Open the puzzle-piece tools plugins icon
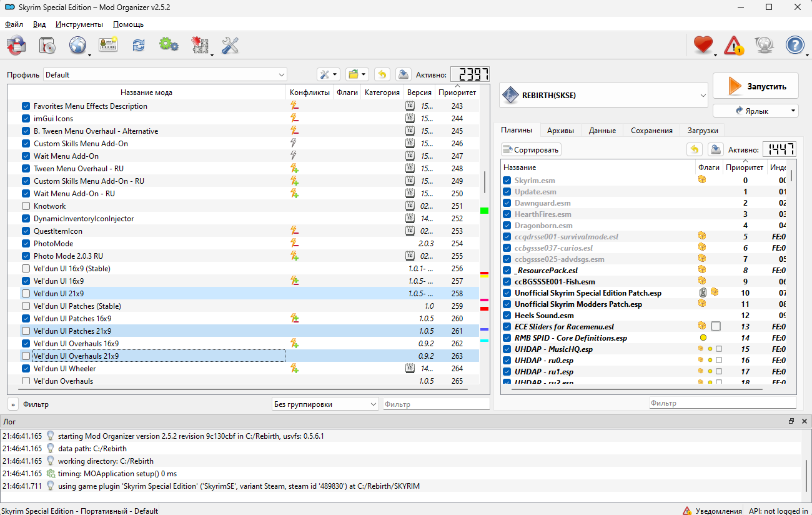812x515 pixels. [x=200, y=45]
